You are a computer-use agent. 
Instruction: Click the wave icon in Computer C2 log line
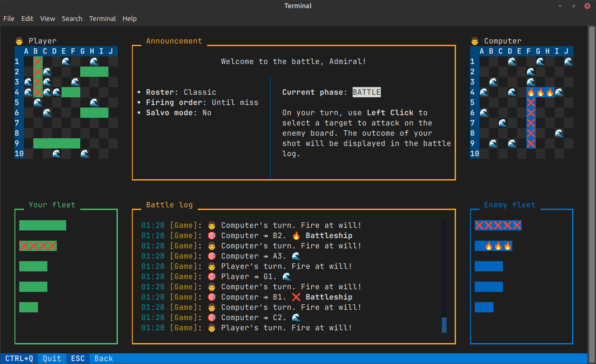pos(296,317)
